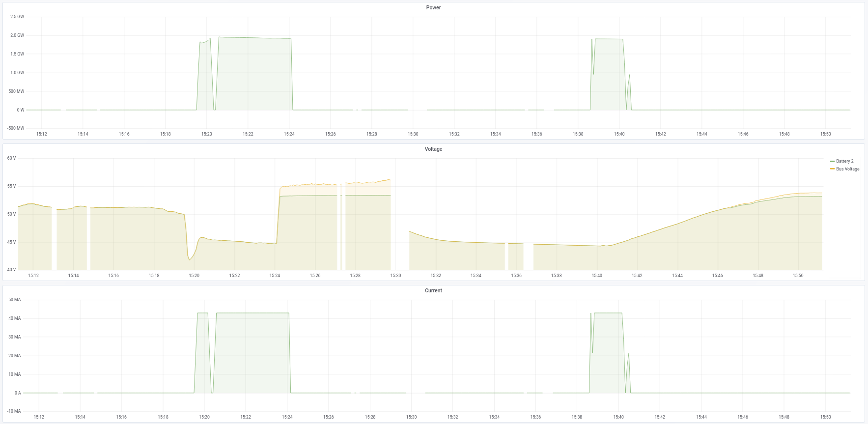Open the Power panel title menu

[433, 8]
